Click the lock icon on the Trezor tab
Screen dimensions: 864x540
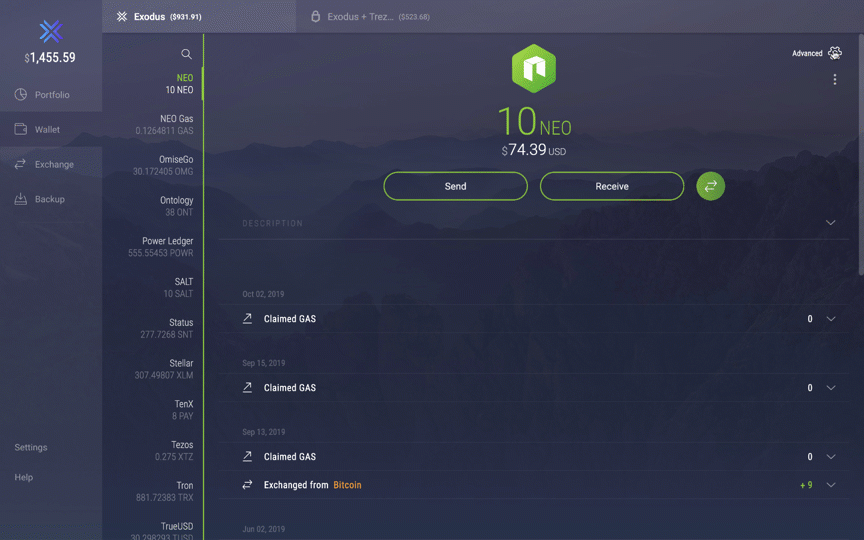pyautogui.click(x=315, y=16)
